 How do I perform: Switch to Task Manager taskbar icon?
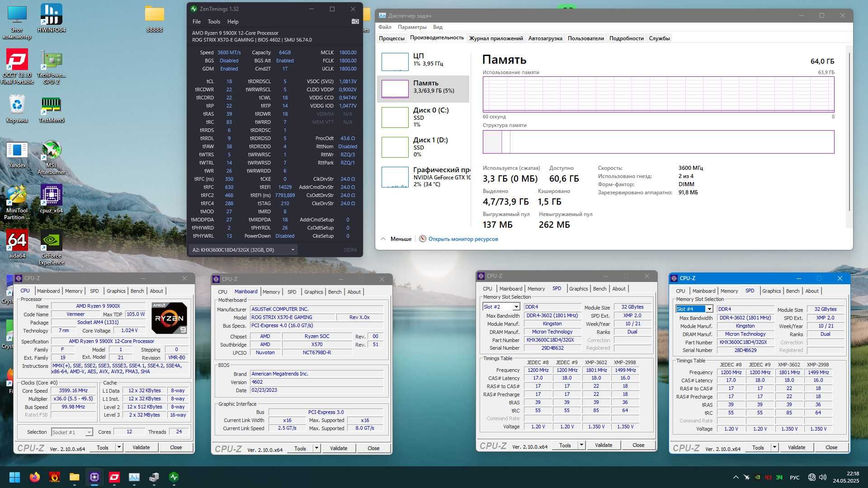tap(134, 477)
